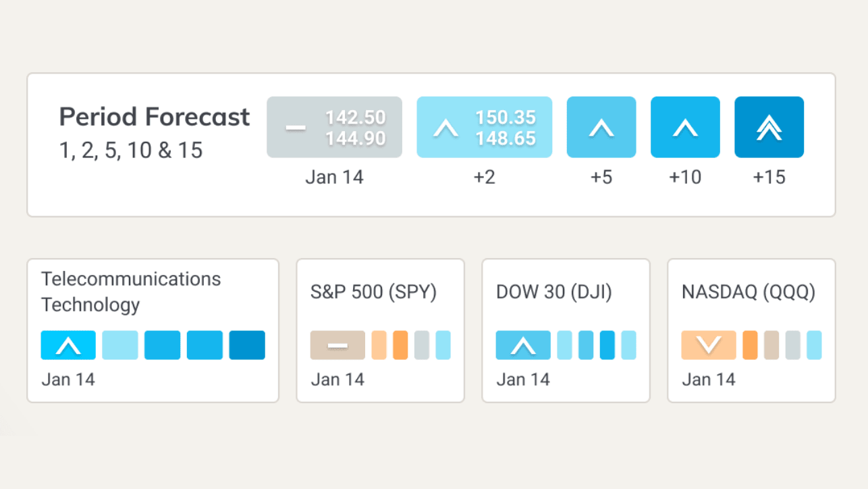Select the +5 period up-arrow tile

[601, 127]
